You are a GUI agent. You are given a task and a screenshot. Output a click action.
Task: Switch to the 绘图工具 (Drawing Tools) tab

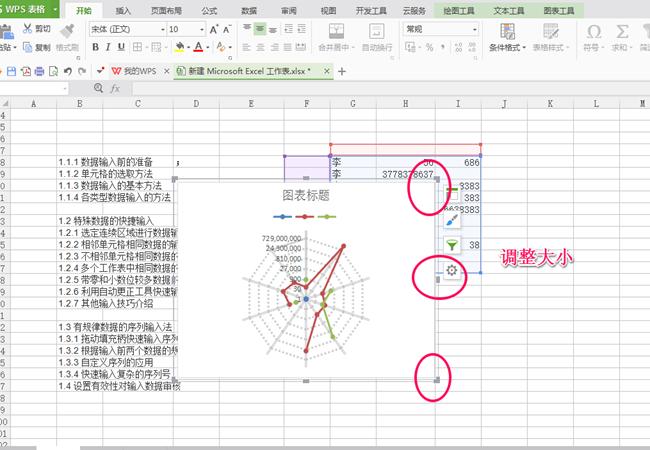[458, 10]
